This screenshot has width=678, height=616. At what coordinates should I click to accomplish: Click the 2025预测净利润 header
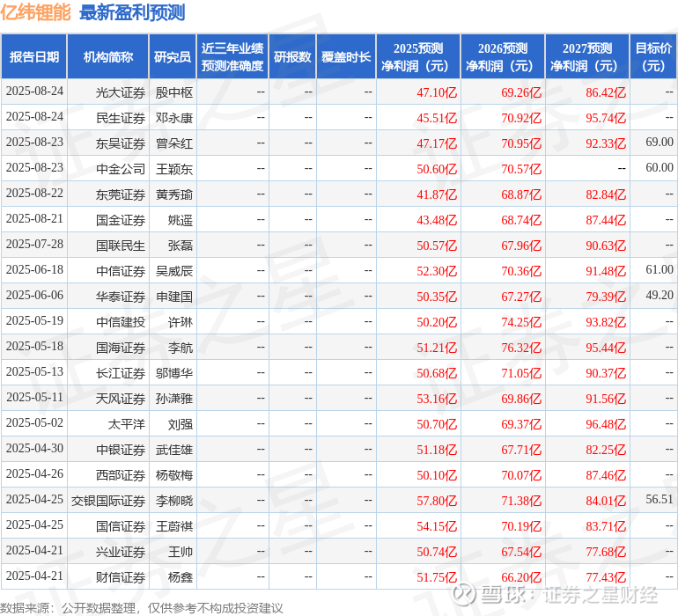coord(418,57)
